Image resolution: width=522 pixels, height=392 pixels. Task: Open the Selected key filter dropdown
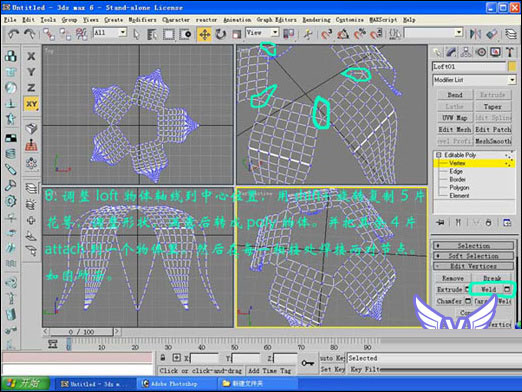click(434, 358)
